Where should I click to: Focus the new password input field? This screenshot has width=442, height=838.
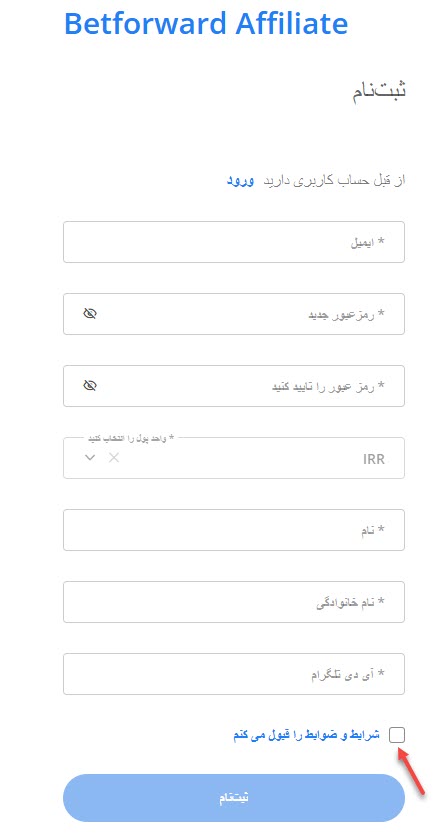pyautogui.click(x=234, y=314)
